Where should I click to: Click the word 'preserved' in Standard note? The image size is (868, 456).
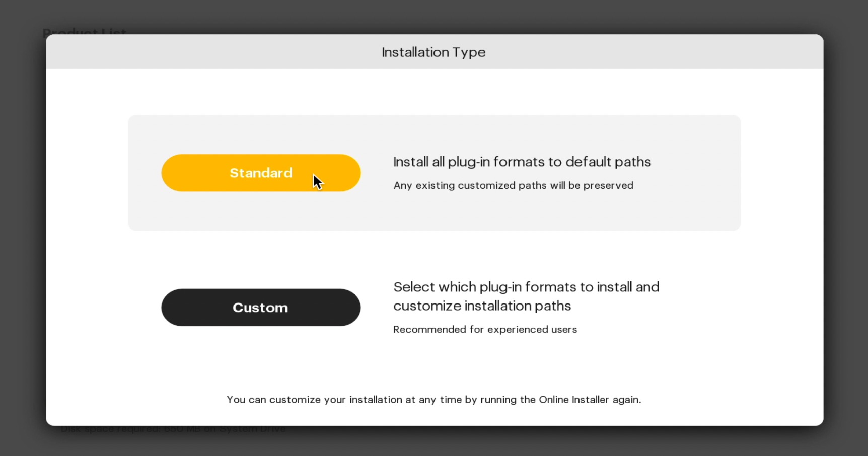608,185
